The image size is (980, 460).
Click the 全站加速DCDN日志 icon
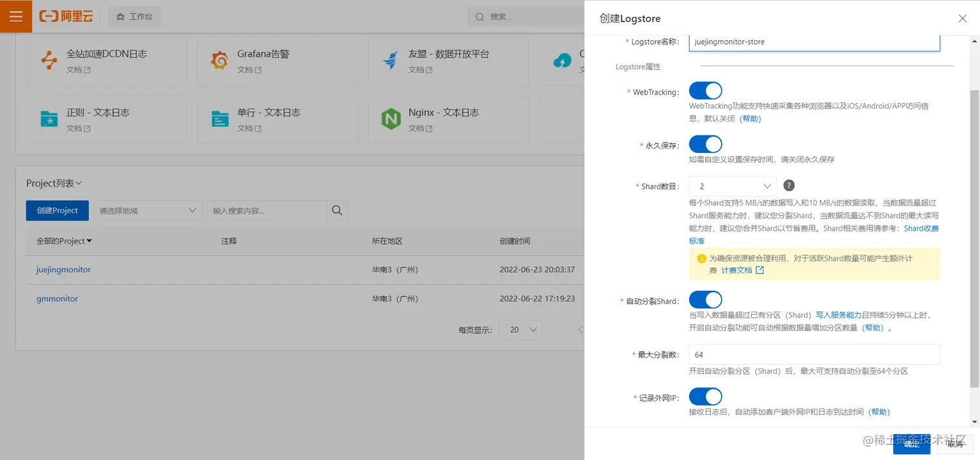49,61
